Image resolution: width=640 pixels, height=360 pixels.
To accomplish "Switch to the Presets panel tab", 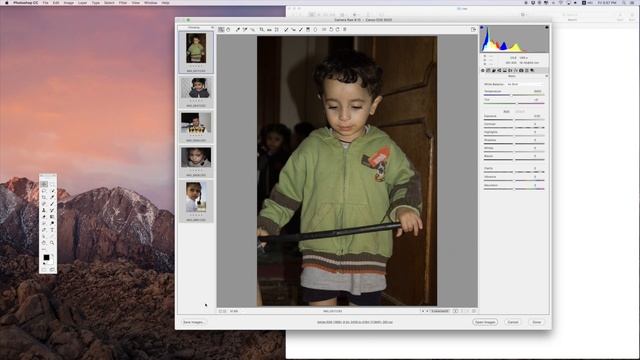I will [x=527, y=70].
